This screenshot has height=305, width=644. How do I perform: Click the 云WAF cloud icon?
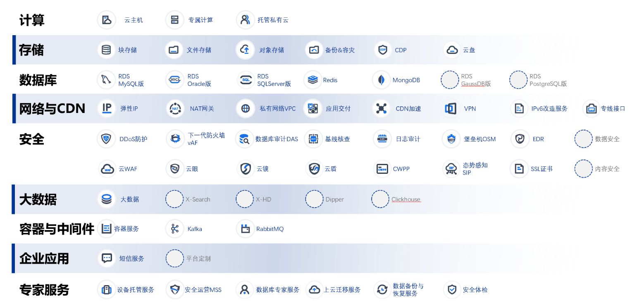(107, 169)
